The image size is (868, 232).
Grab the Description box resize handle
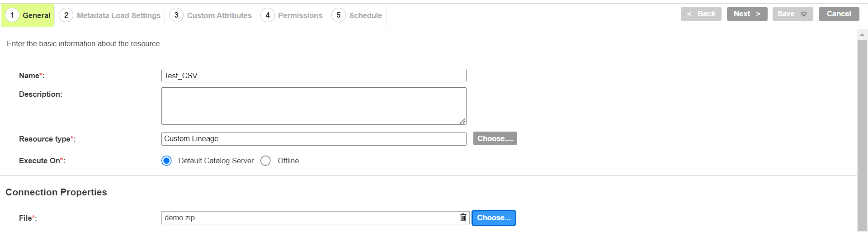point(463,121)
